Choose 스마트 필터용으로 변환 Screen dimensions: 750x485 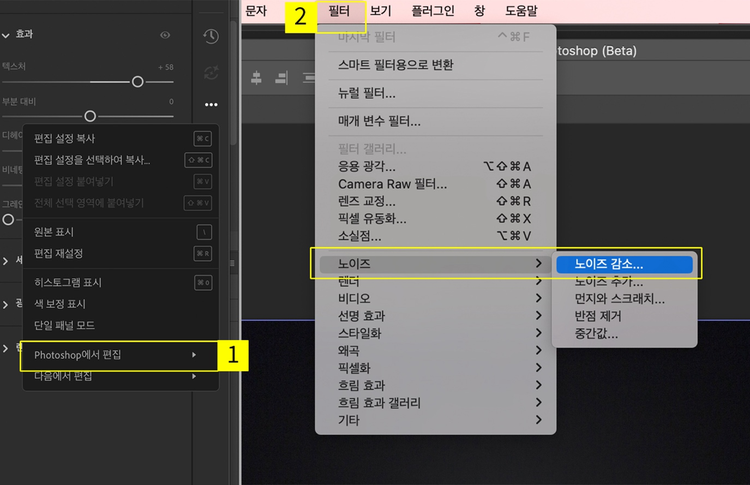coord(436,65)
